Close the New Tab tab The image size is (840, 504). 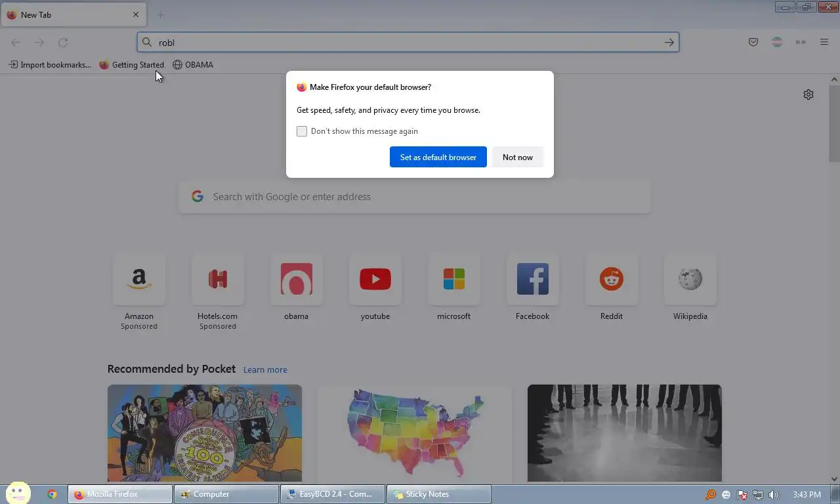(136, 14)
